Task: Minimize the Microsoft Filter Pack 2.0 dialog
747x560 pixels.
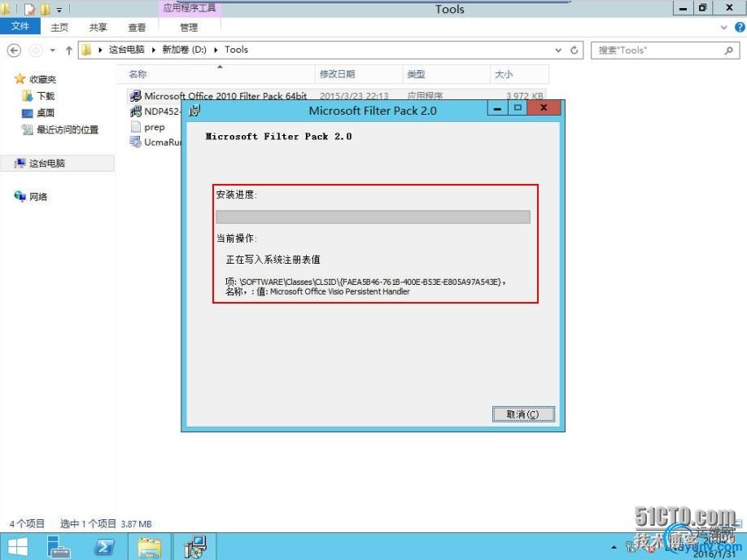Action: point(497,108)
